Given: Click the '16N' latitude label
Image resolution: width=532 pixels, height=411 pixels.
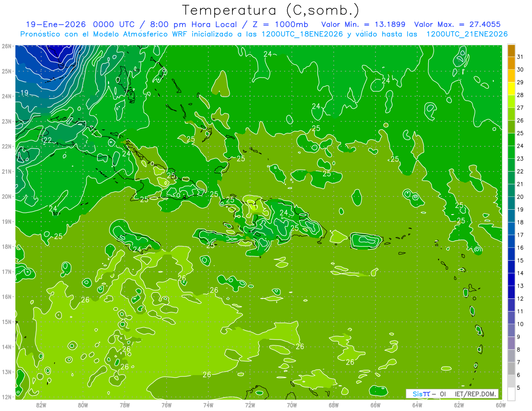Looking at the screenshot, I should click(x=6, y=297).
